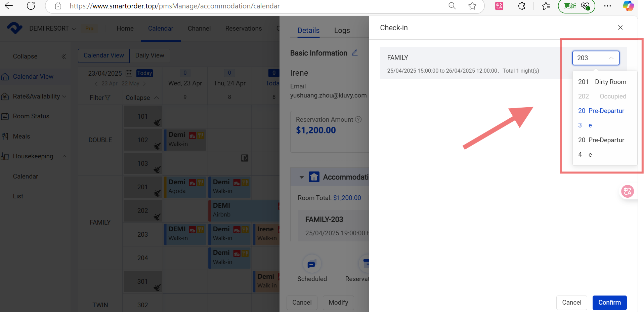The height and width of the screenshot is (312, 644).
Task: Open the date picker calendar icon
Action: [129, 73]
